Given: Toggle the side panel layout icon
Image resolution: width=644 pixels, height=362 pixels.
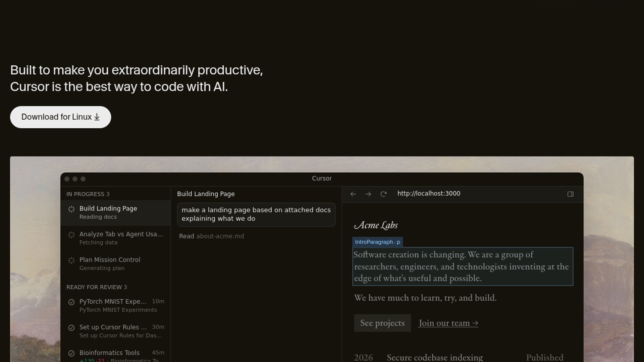Looking at the screenshot, I should coord(570,194).
